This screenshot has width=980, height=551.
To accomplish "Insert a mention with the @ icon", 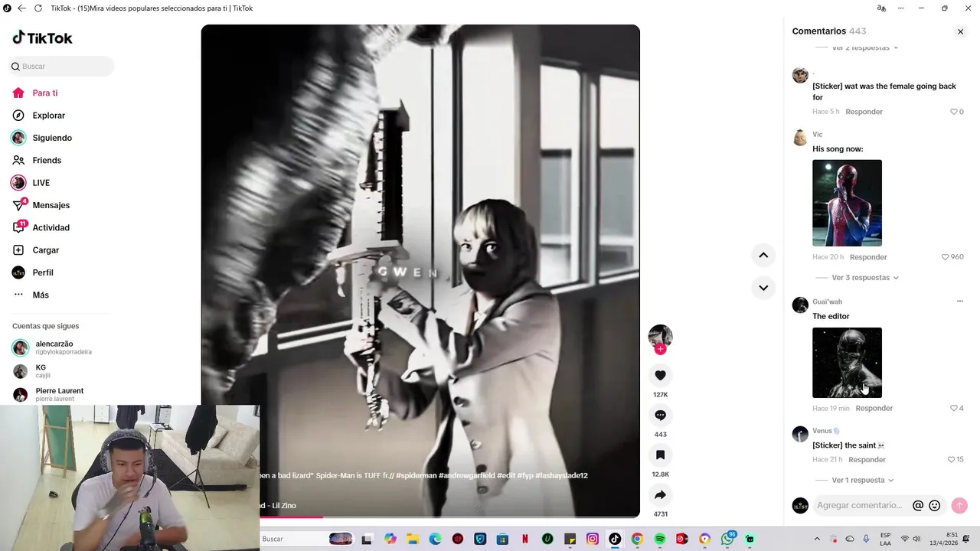I will [x=918, y=506].
